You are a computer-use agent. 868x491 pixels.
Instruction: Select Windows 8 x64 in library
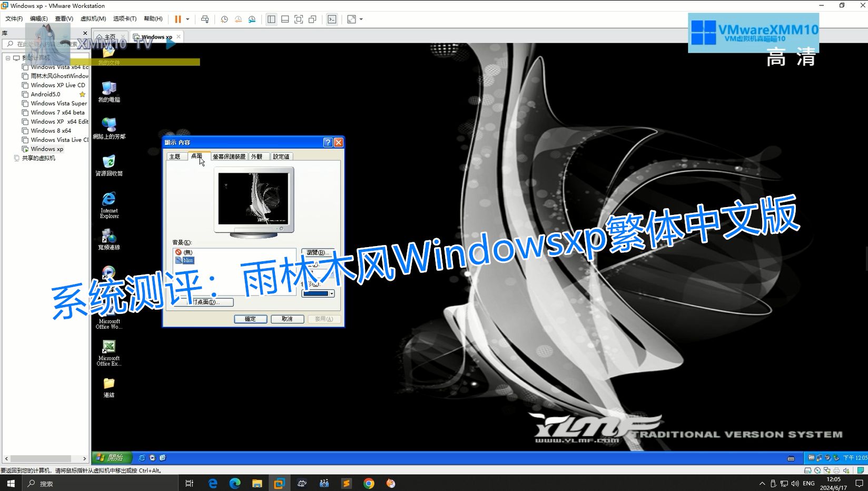51,131
